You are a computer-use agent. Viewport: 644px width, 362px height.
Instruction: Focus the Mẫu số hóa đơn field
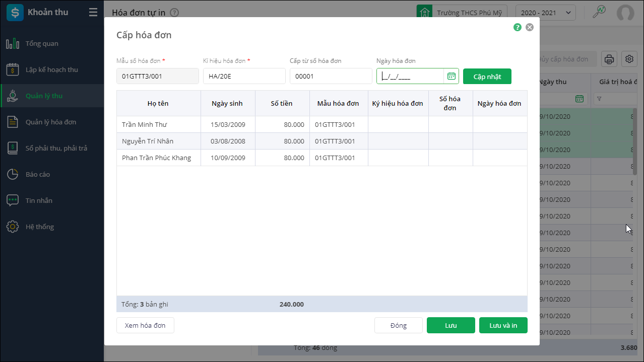point(158,76)
